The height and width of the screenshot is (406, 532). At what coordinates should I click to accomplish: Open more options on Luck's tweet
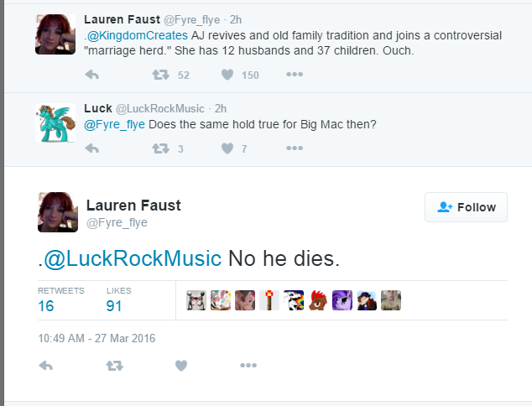click(294, 148)
